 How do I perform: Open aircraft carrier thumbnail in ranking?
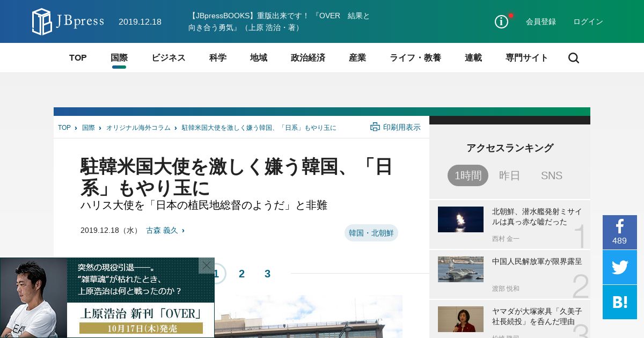[x=460, y=269]
